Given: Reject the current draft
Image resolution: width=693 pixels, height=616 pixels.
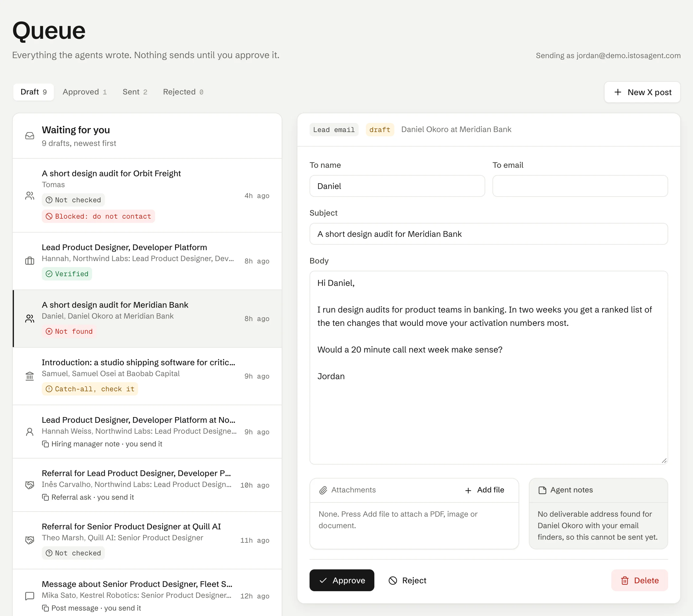Looking at the screenshot, I should (x=407, y=580).
